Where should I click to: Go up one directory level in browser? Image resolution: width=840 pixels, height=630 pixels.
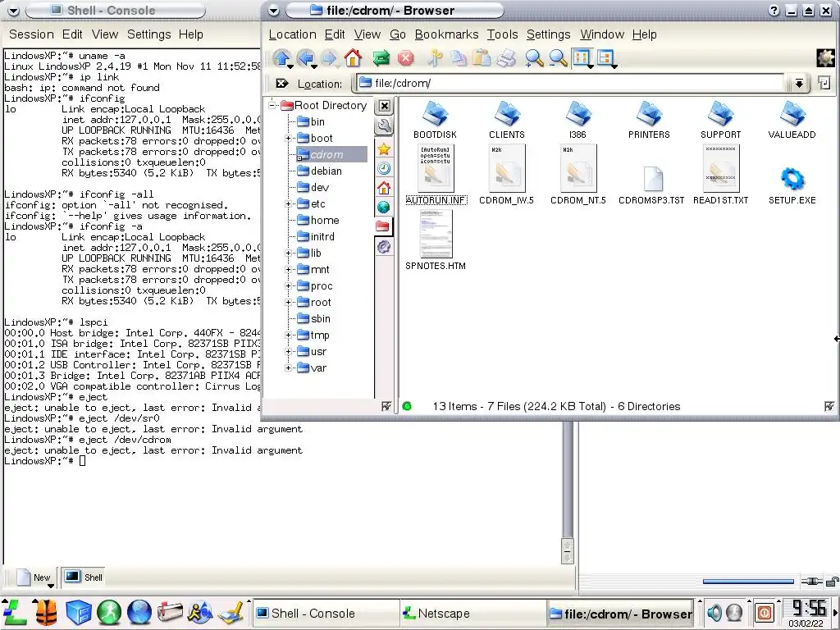click(282, 58)
